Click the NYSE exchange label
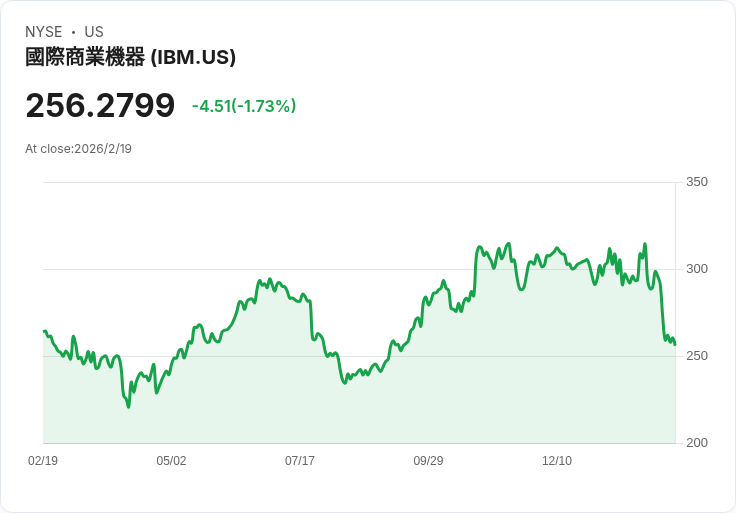736x513 pixels. click(44, 32)
